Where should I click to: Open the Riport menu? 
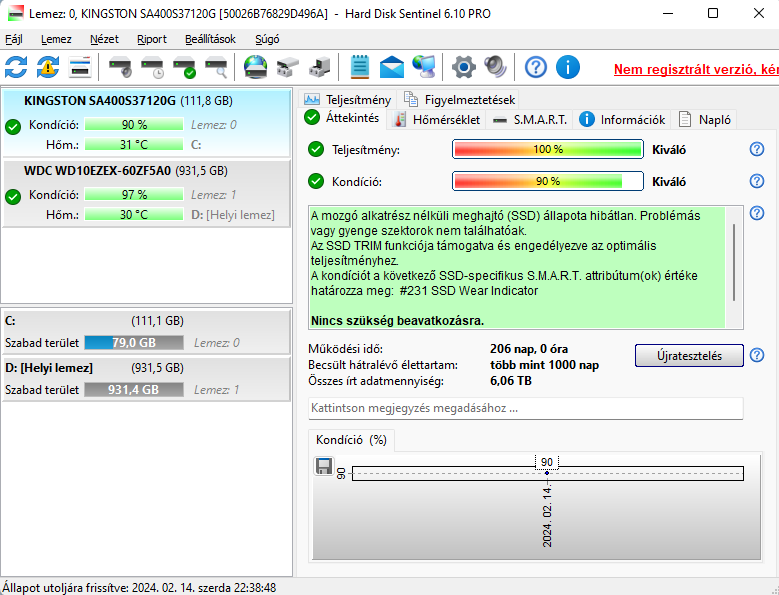(x=152, y=39)
